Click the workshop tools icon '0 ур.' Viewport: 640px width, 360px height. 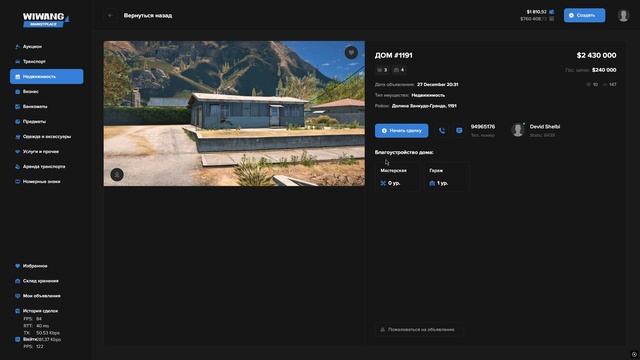click(383, 183)
